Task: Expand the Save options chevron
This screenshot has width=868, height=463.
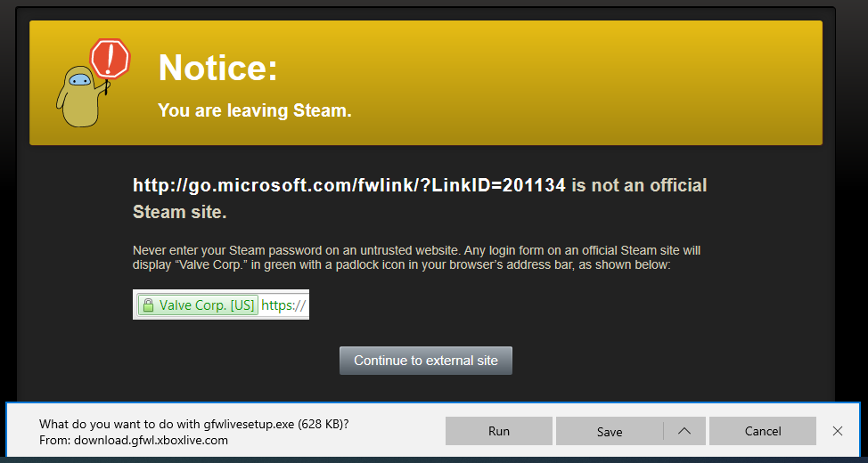Action: tap(684, 431)
